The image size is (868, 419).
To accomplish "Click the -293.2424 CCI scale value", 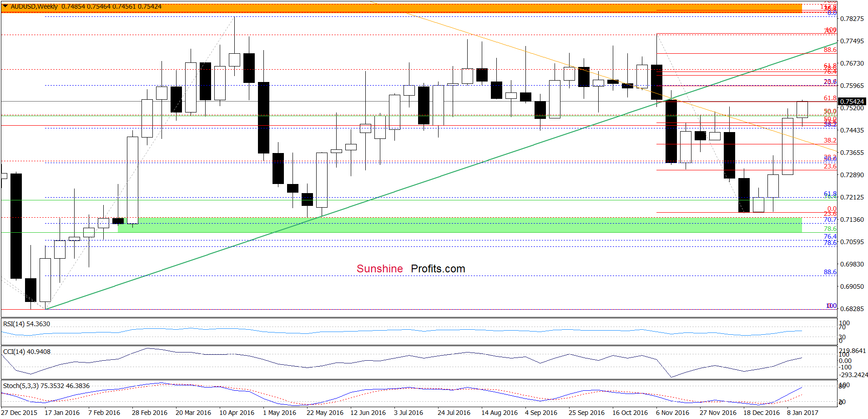I will click(853, 375).
